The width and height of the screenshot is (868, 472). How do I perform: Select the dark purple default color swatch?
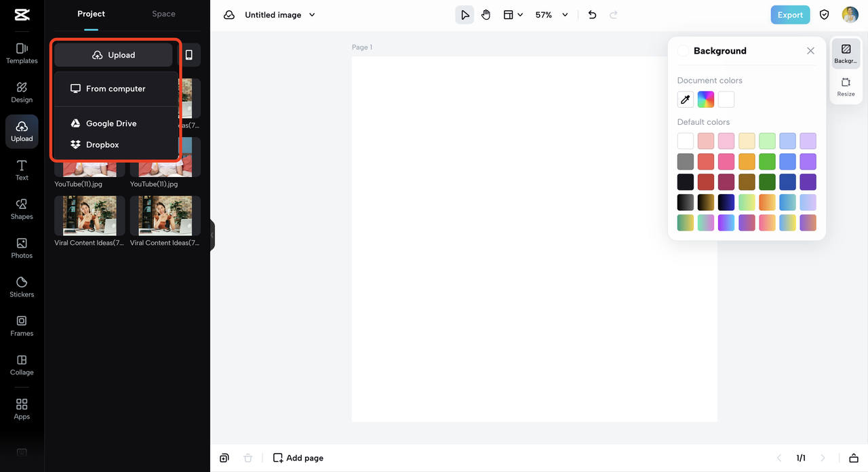click(808, 182)
